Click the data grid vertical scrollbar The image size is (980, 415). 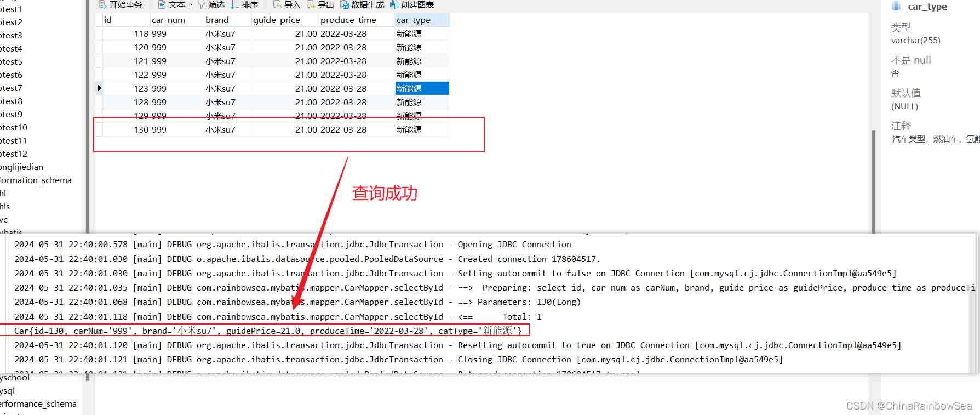point(874,181)
